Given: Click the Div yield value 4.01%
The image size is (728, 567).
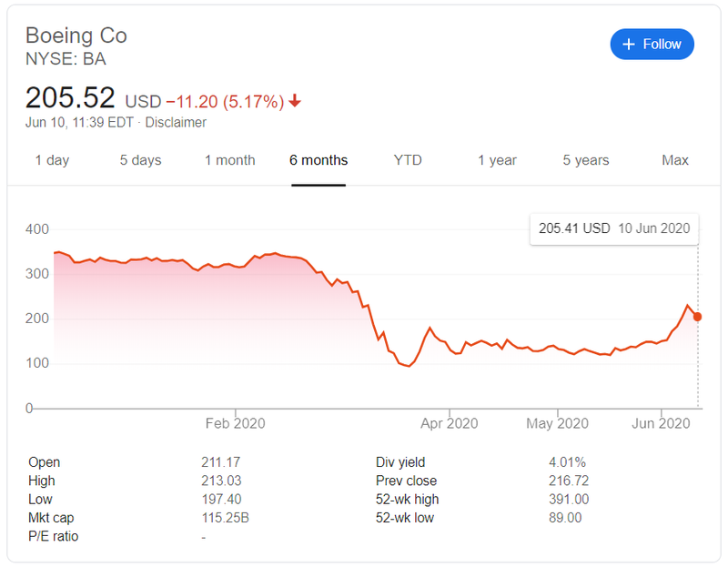Looking at the screenshot, I should coord(567,462).
